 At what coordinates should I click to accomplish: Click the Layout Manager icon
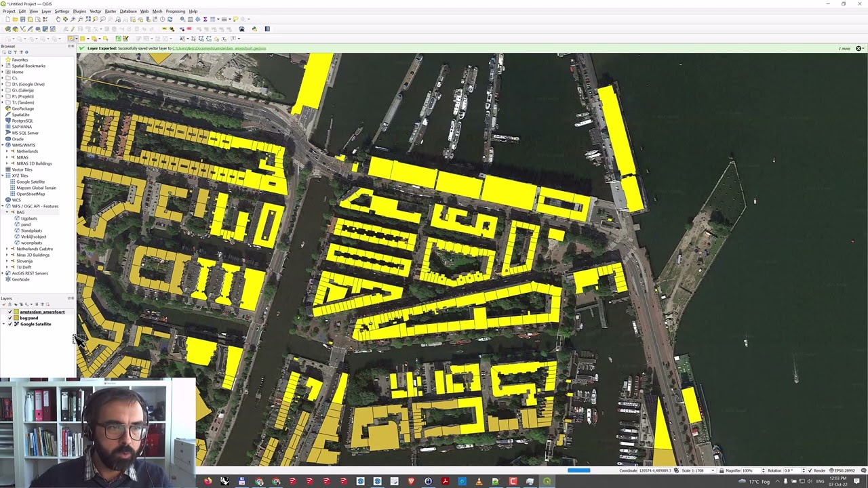38,19
